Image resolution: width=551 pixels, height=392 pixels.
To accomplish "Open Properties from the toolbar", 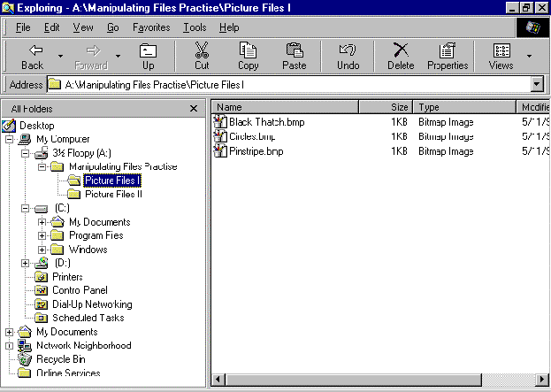I will [x=448, y=57].
